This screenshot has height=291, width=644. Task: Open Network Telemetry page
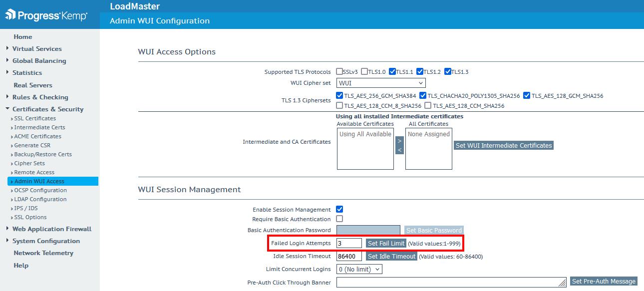click(43, 253)
